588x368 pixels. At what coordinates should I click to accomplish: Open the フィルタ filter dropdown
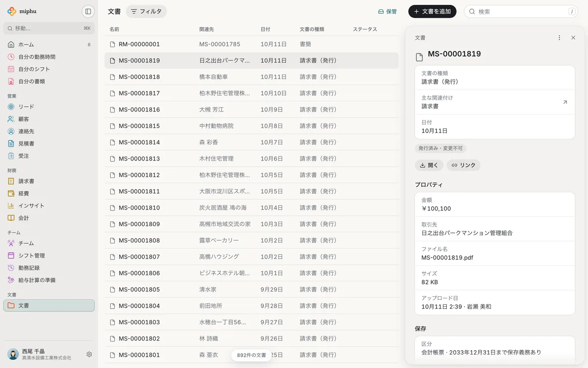[146, 11]
